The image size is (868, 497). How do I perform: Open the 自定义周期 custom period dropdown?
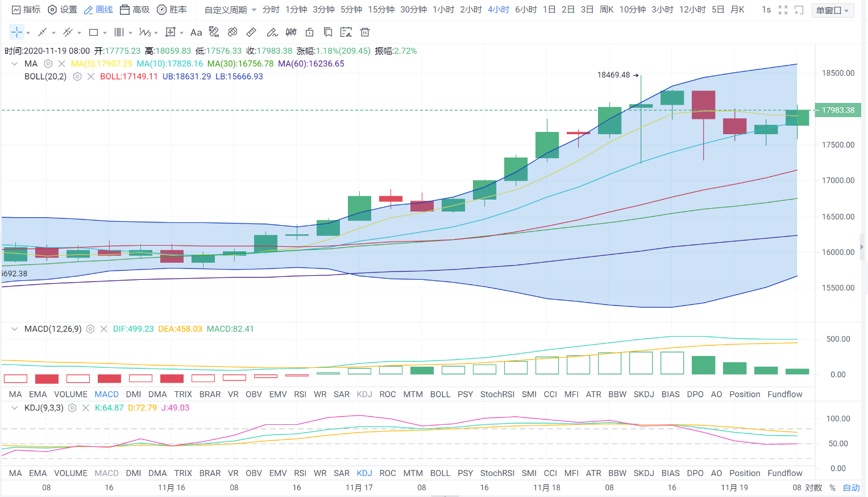[230, 10]
